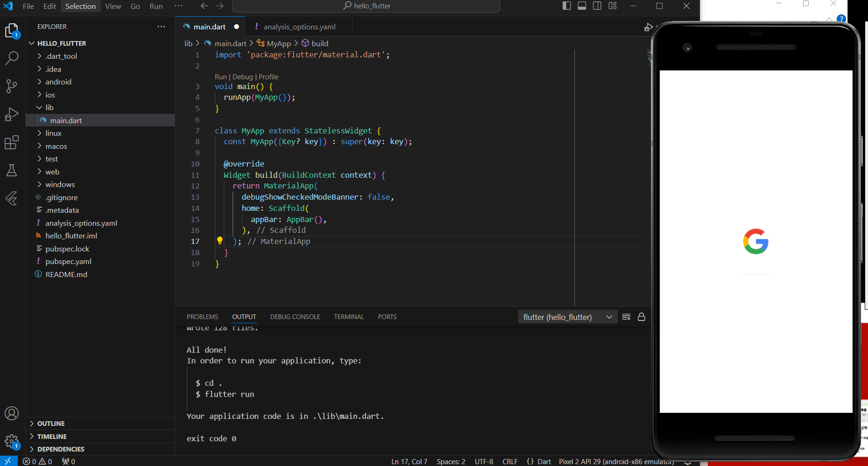Open the View menu

(x=113, y=6)
